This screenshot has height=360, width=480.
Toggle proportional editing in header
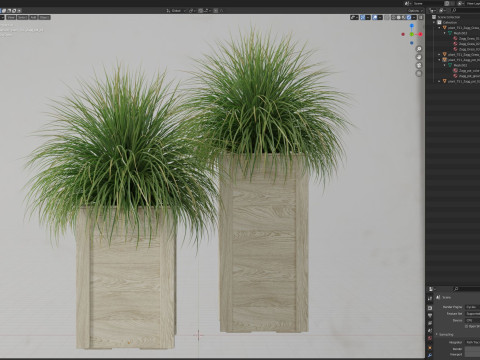[215, 11]
